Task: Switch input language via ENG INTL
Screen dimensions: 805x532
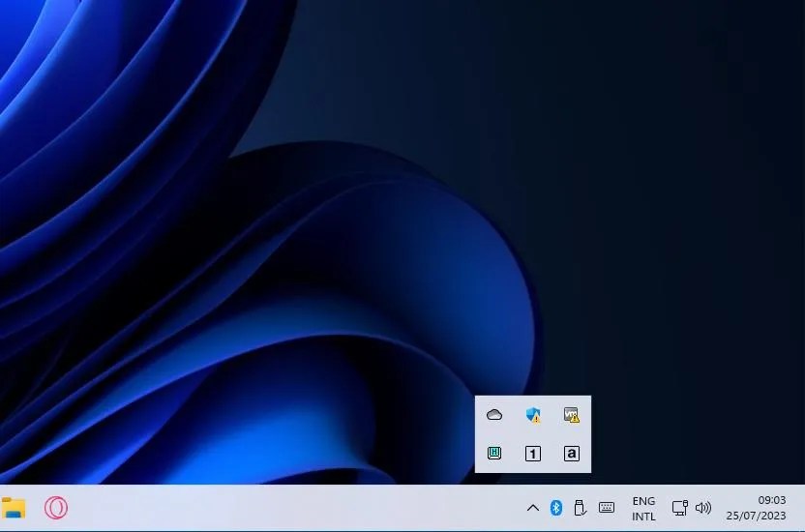Action: 643,509
